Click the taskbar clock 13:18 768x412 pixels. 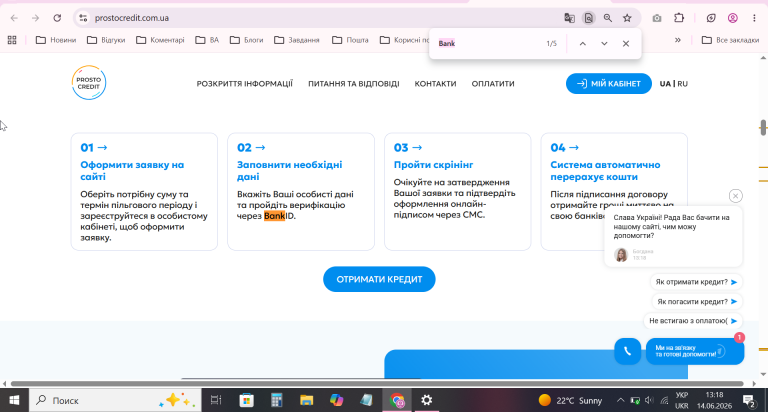coord(715,395)
